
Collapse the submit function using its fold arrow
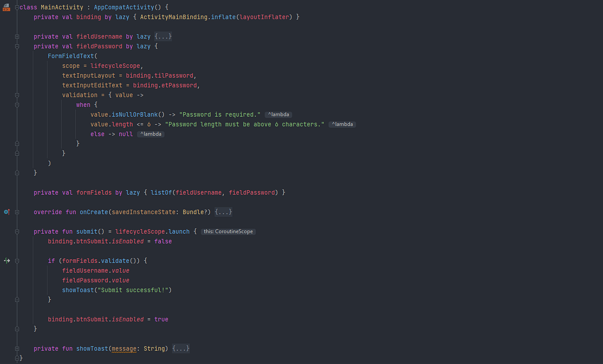(17, 231)
